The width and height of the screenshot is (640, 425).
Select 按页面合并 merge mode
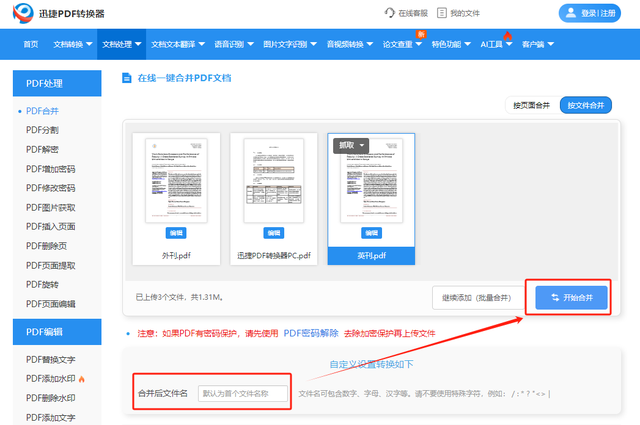(531, 105)
